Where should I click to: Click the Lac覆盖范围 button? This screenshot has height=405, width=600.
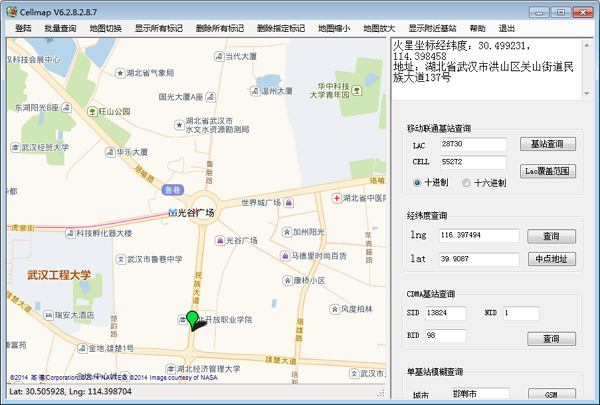pyautogui.click(x=548, y=171)
